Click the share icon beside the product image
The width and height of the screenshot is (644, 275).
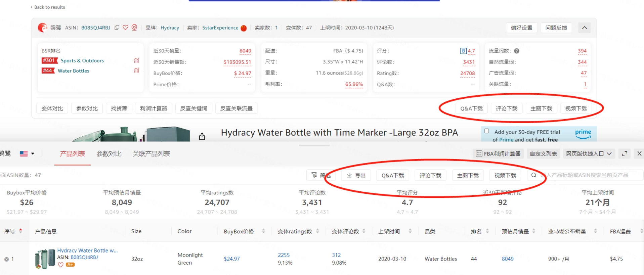point(202,136)
